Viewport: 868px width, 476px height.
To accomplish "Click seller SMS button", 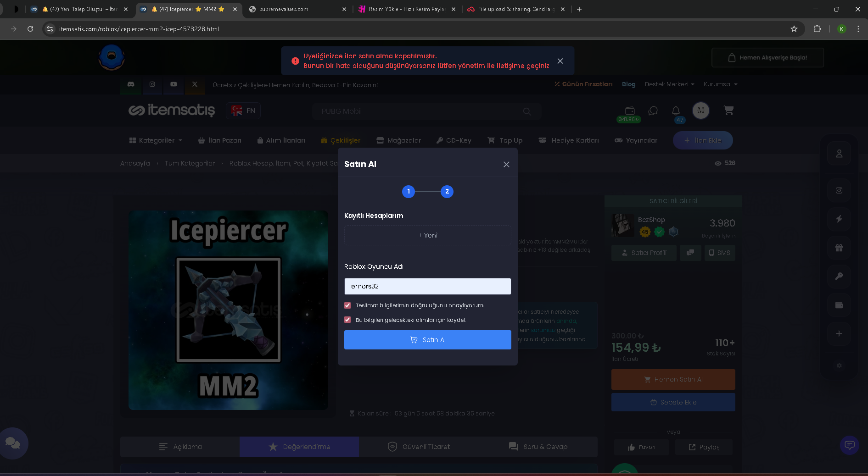I will click(720, 253).
